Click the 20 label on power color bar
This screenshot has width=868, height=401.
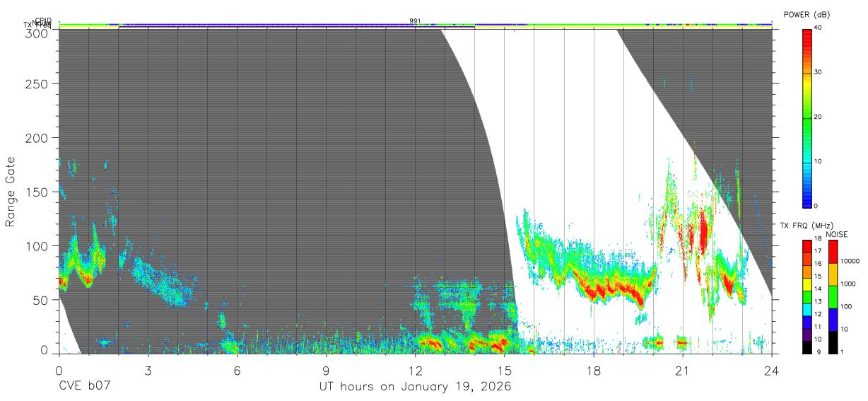pos(816,117)
